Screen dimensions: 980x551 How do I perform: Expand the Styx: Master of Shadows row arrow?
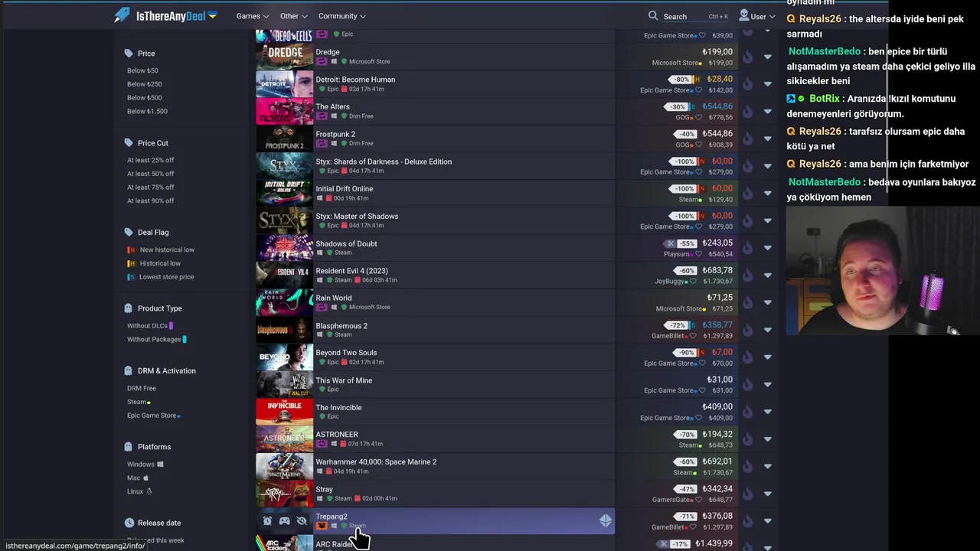click(767, 220)
